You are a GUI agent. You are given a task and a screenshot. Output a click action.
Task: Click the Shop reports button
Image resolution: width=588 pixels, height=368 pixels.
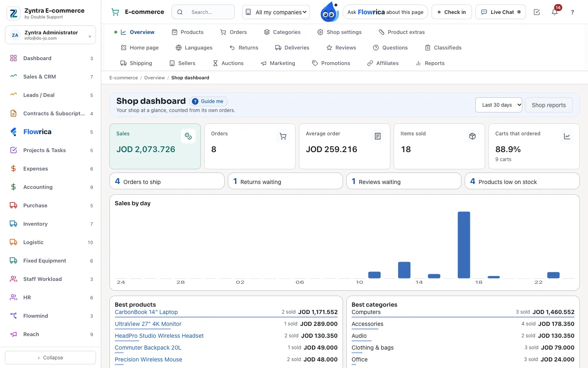[x=549, y=105]
